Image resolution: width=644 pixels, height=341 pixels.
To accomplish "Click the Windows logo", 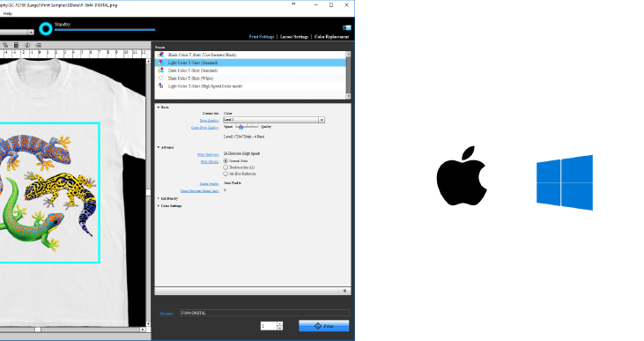I will [x=565, y=182].
